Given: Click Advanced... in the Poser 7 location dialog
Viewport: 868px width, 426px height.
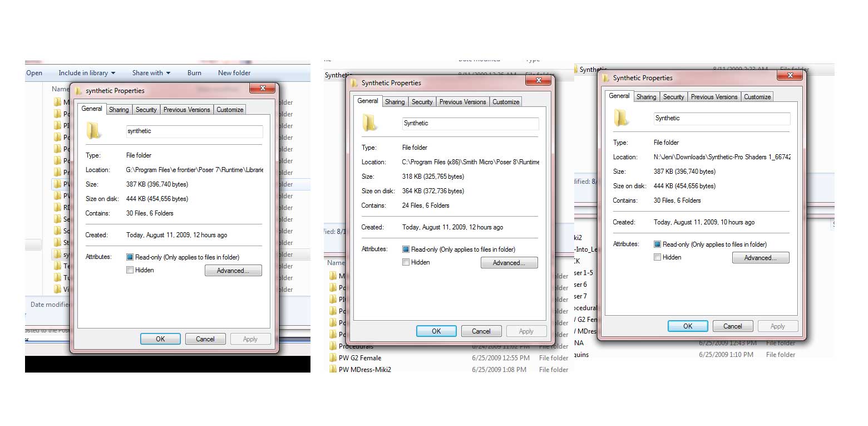Looking at the screenshot, I should pos(233,271).
